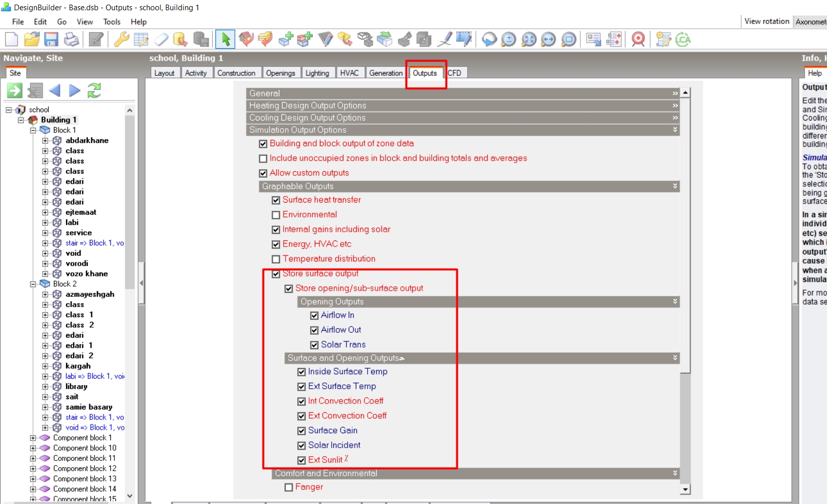Click the blue back arrow in navigator
Viewport: 827px width, 504px height.
pos(55,91)
